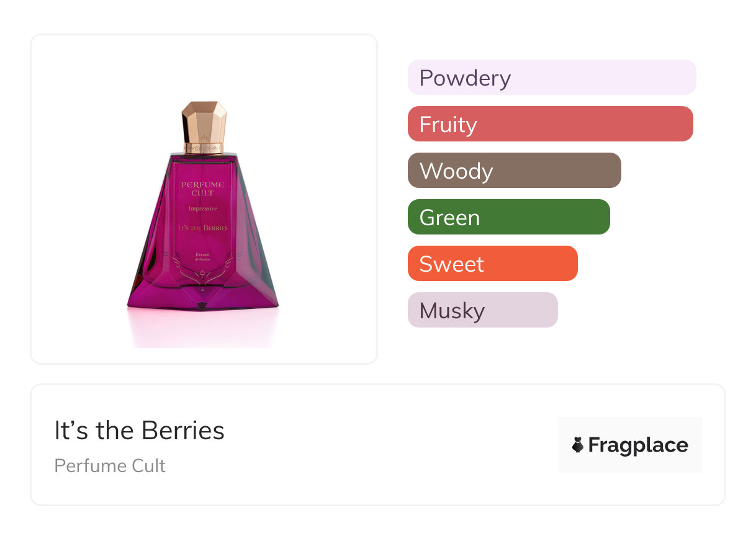
Task: Click the It's the Berries title
Action: click(x=139, y=431)
